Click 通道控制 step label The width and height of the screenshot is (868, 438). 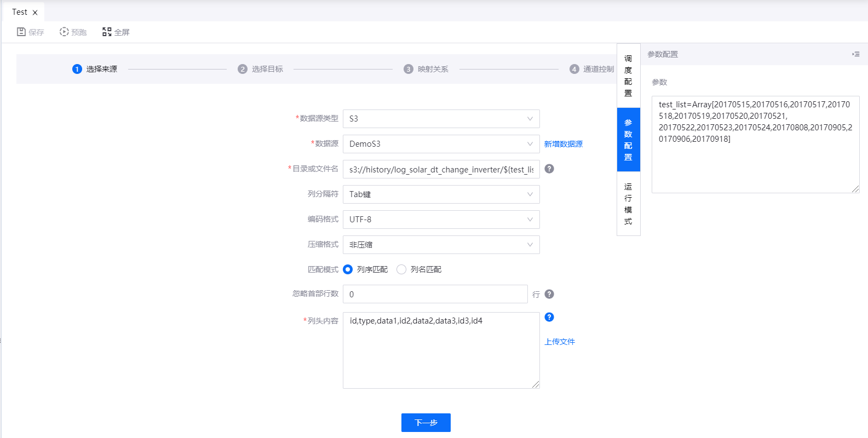click(599, 69)
